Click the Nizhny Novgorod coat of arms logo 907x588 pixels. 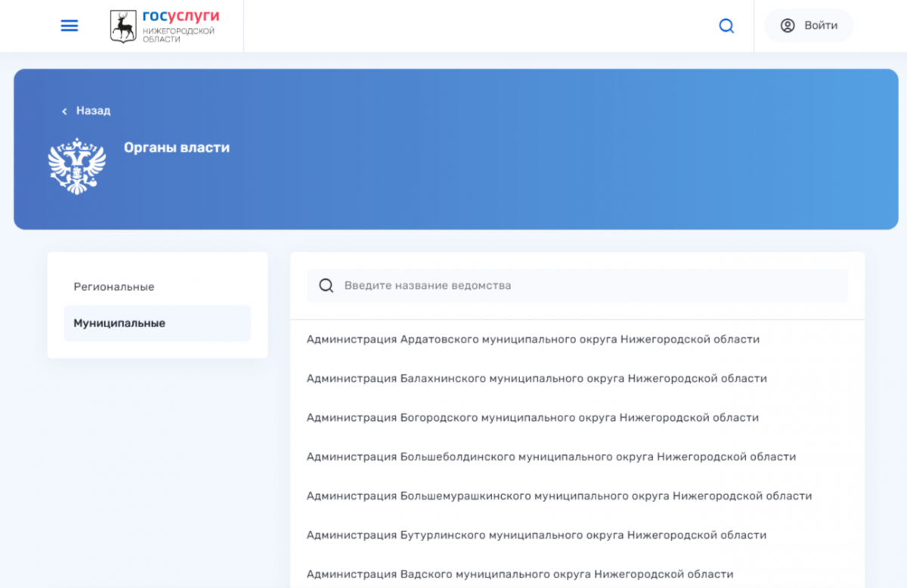click(x=123, y=26)
